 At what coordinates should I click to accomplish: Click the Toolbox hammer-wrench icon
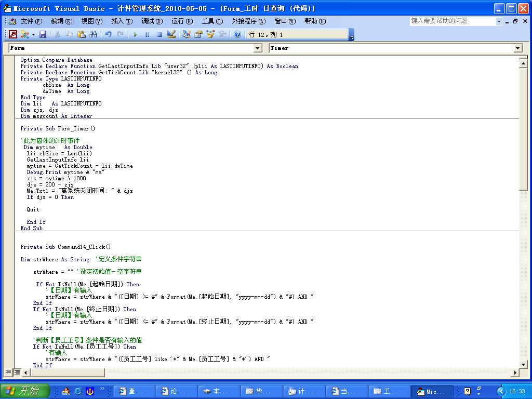click(x=222, y=34)
